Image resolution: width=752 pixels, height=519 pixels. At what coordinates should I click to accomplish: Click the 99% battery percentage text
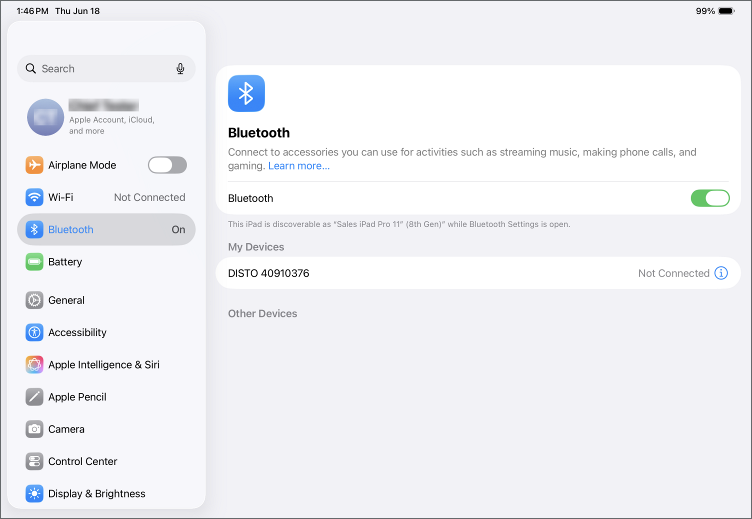tap(705, 11)
